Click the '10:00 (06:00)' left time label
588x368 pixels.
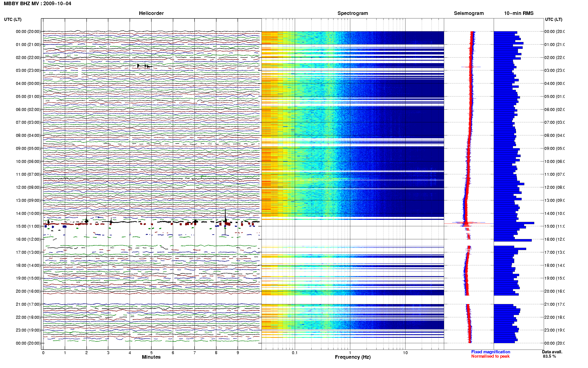tap(28, 161)
